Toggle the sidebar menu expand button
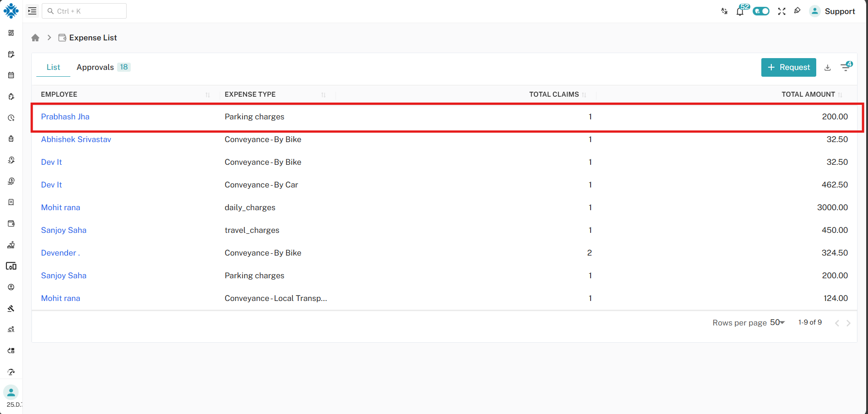The height and width of the screenshot is (414, 868). tap(32, 11)
